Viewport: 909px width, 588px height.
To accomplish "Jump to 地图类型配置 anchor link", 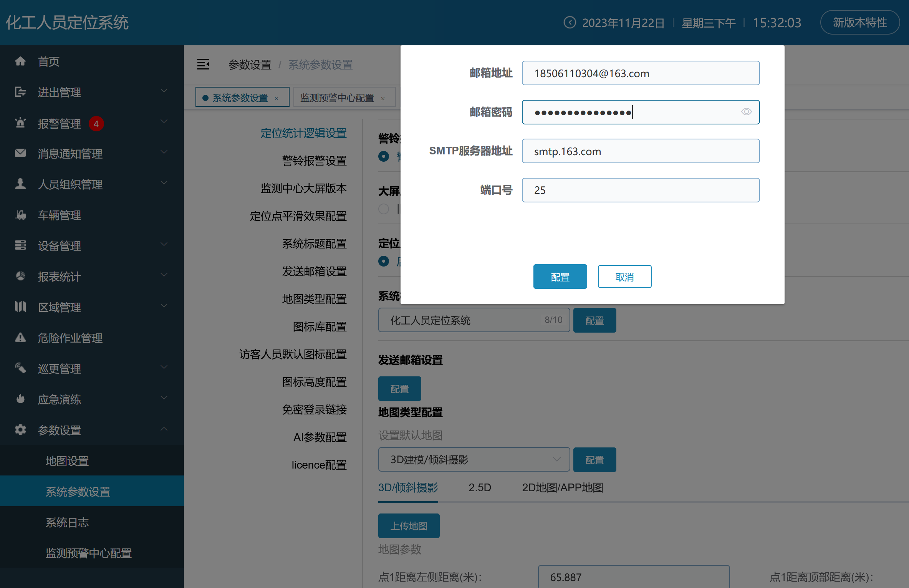I will (314, 299).
